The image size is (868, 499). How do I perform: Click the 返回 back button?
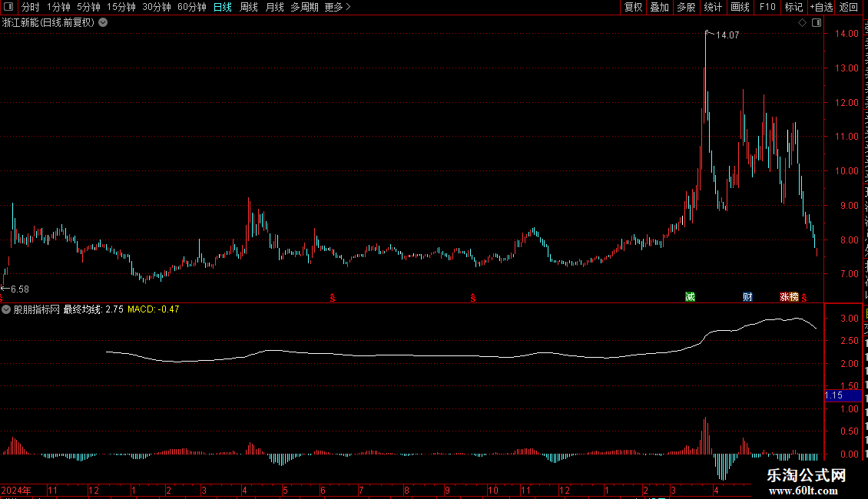[x=849, y=7]
